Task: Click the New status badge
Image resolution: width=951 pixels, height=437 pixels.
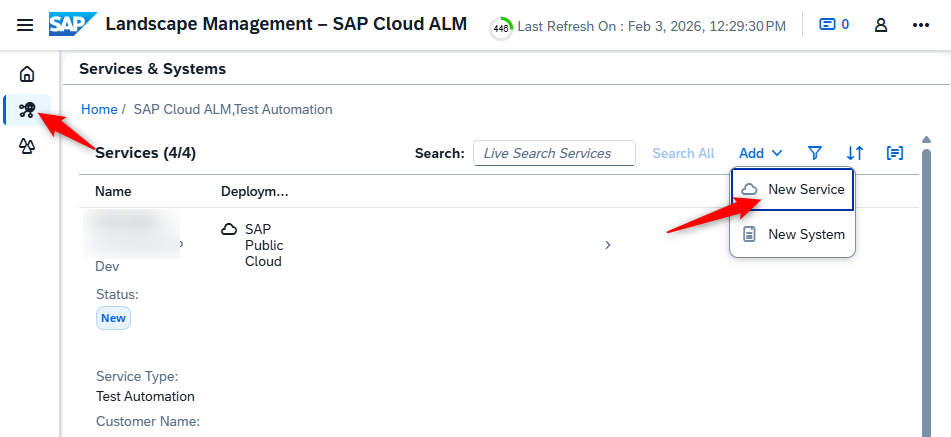Action: tap(113, 318)
